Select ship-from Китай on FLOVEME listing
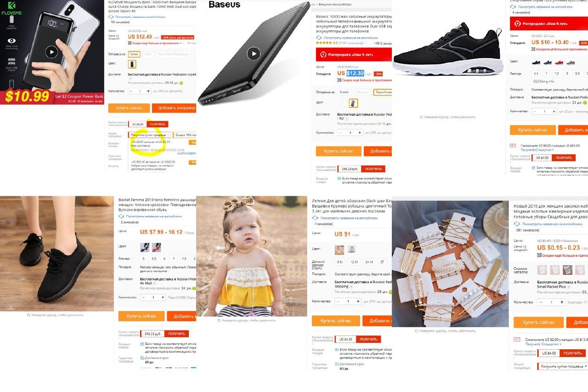 point(134,54)
